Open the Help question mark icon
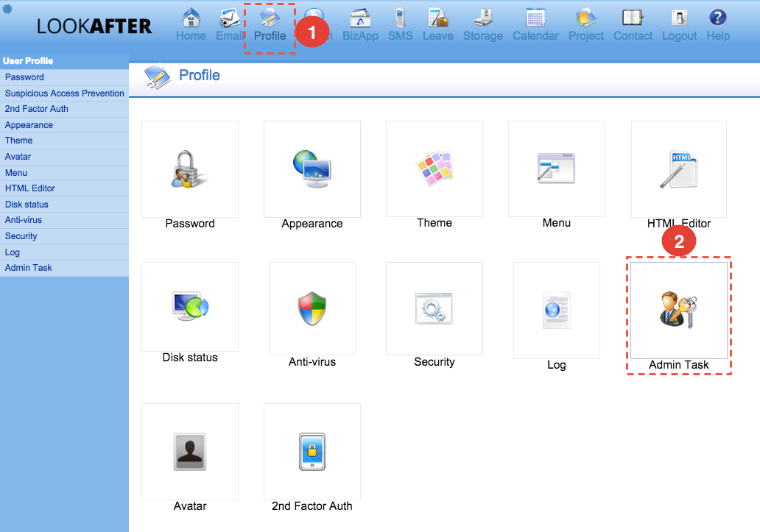Screen dimensions: 760x532 tap(718, 24)
